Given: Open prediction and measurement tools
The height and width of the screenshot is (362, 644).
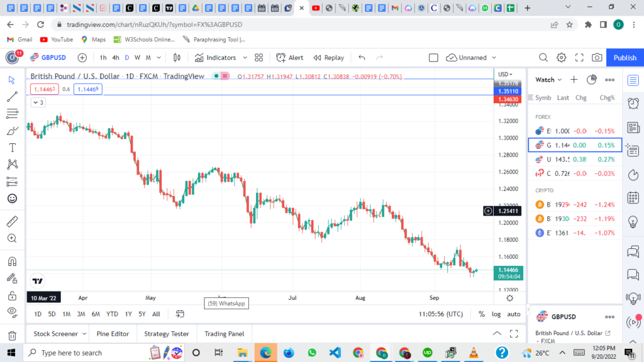Looking at the screenshot, I should tap(12, 182).
